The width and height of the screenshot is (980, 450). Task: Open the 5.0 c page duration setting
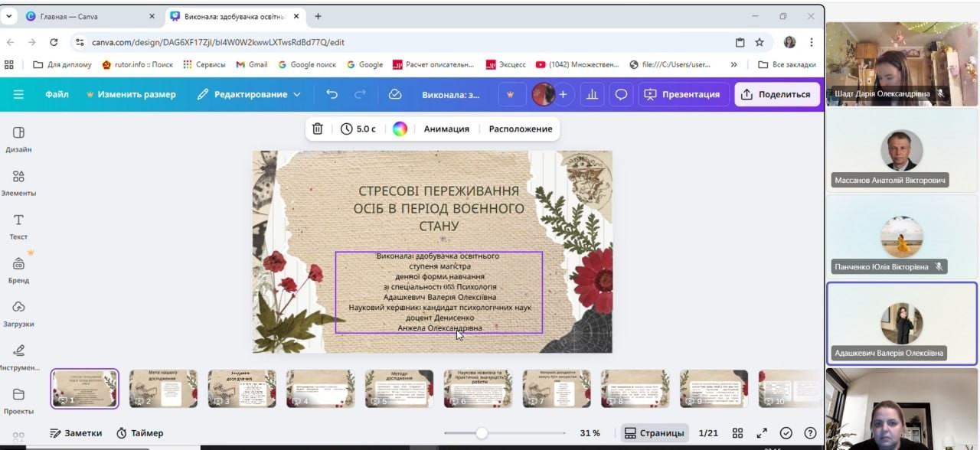tap(358, 129)
